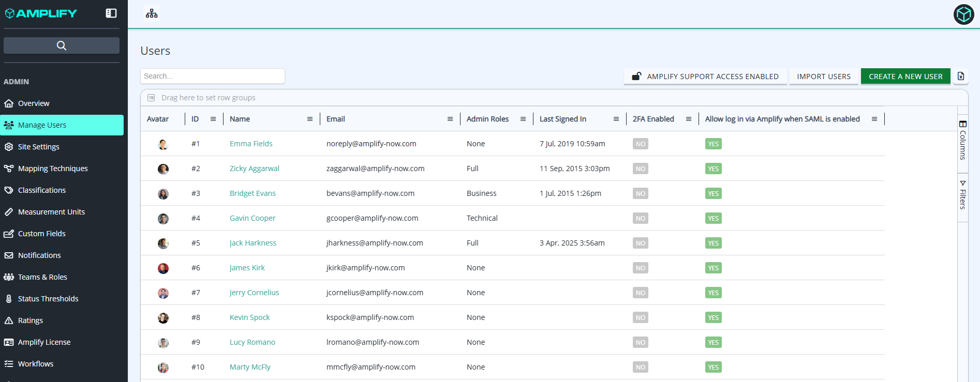
Task: Open the Jack Harkness user link
Action: tap(253, 243)
